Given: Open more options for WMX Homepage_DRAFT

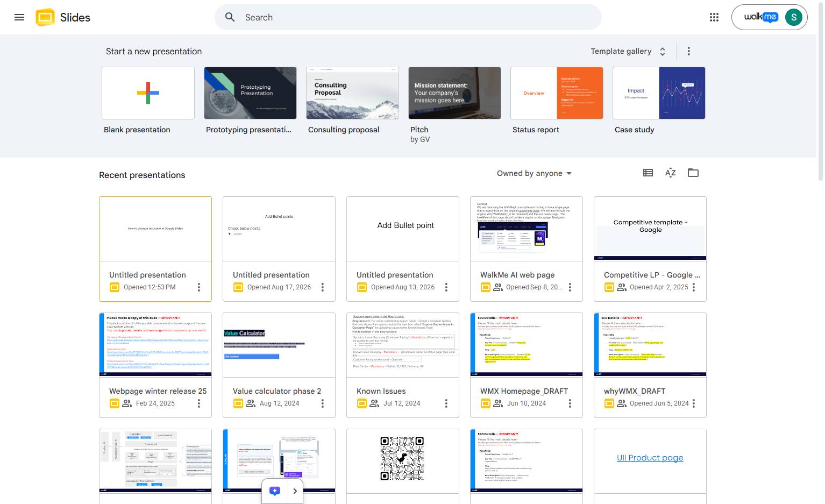Looking at the screenshot, I should click(x=570, y=403).
